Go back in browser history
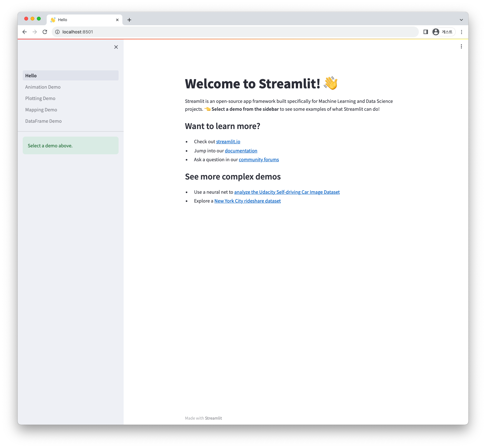Screen dimensions: 486x448 (x=25, y=32)
